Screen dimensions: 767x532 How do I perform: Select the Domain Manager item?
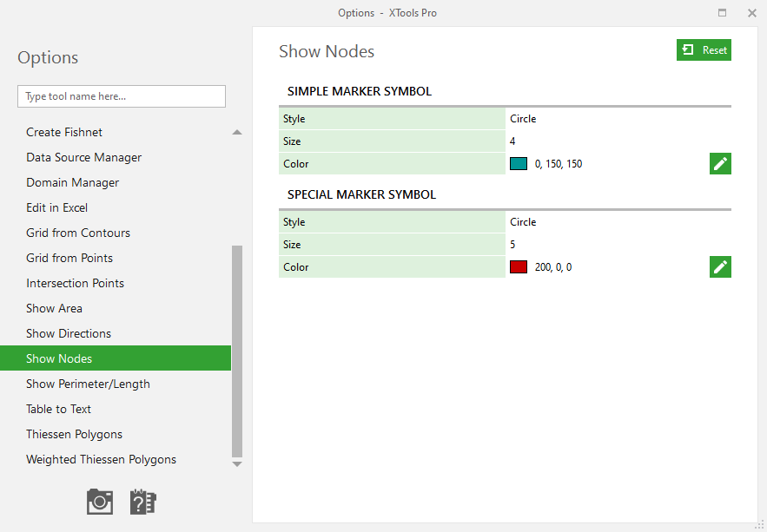116,182
